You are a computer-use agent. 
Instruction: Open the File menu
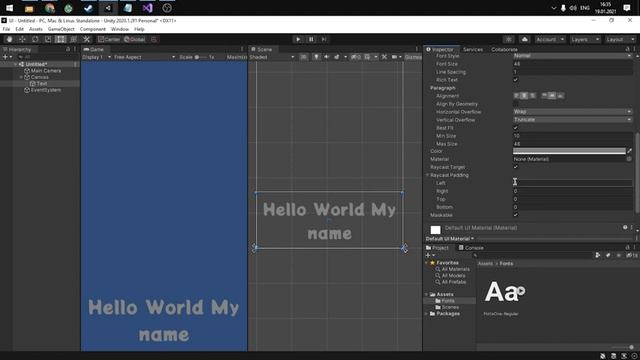[6, 29]
